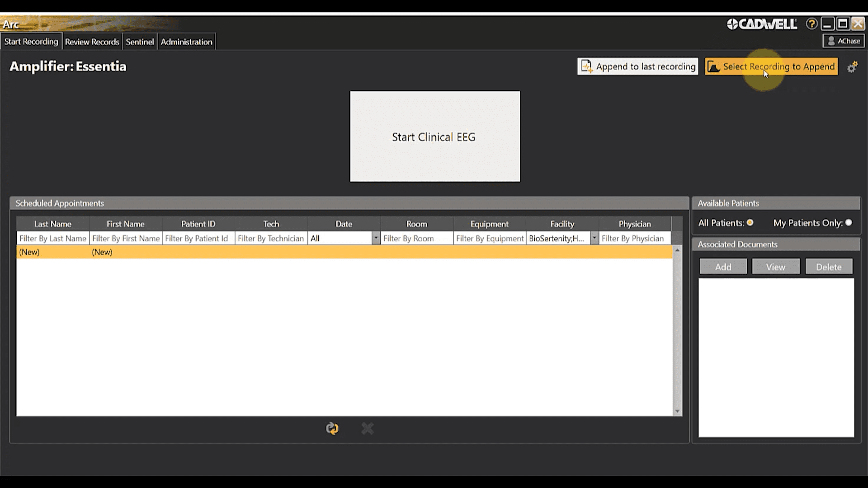868x488 pixels.
Task: Click the Start Clinical EEG button
Action: (434, 136)
